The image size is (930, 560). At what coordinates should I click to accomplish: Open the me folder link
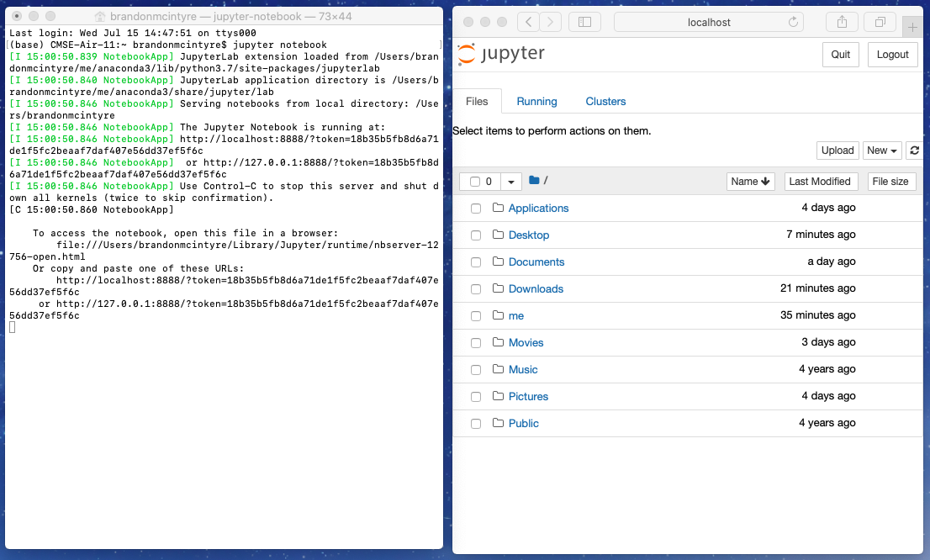click(x=516, y=315)
